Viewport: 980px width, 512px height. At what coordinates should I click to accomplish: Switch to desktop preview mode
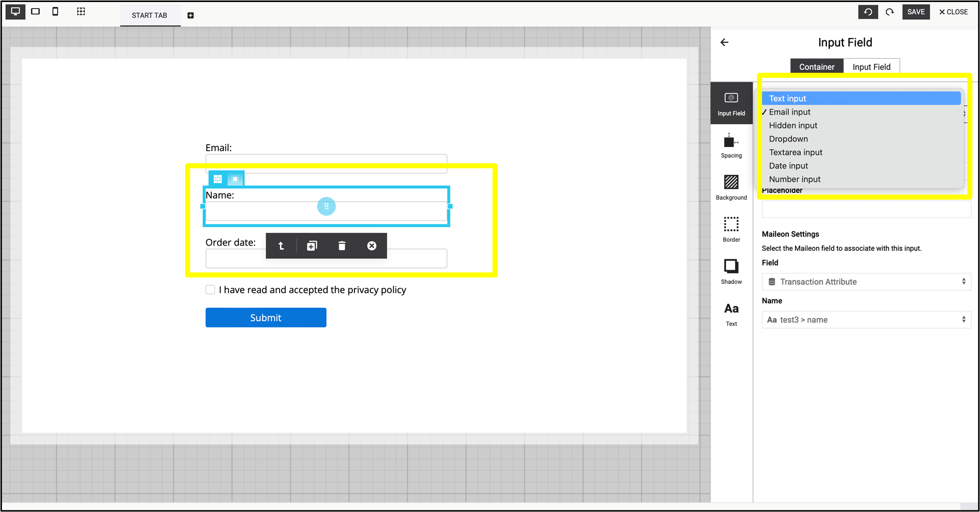16,11
